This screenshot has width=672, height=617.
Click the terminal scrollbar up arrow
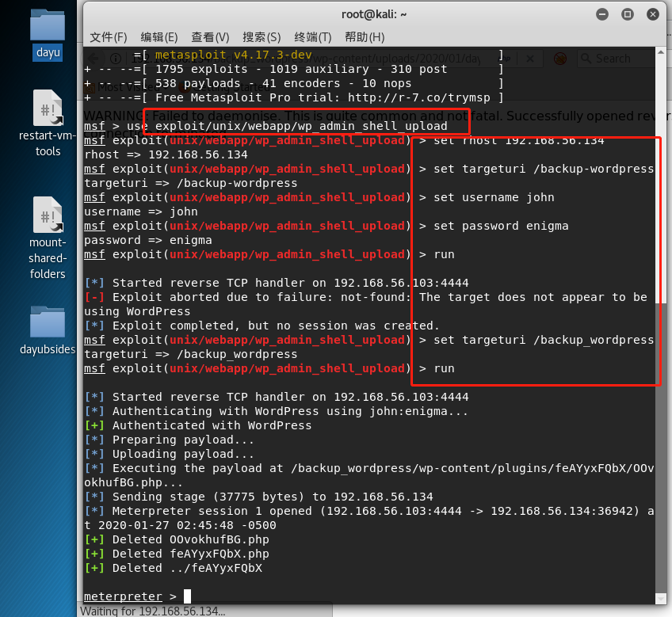click(660, 52)
